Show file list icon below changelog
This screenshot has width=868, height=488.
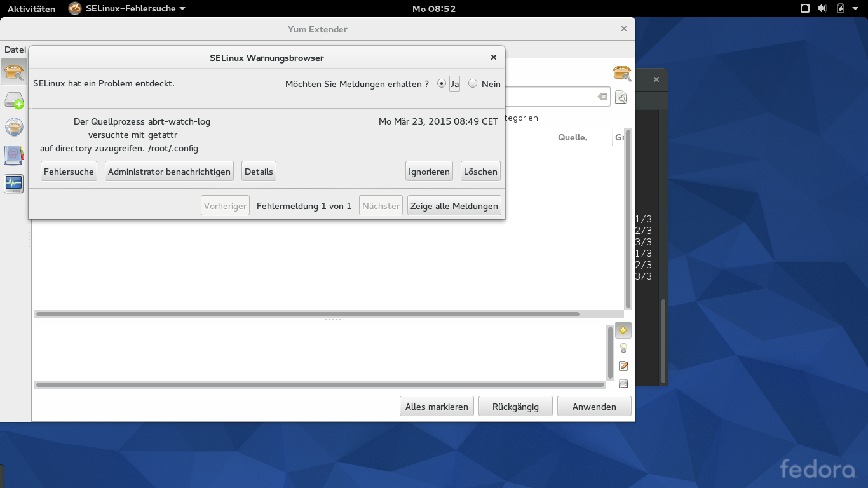click(623, 384)
